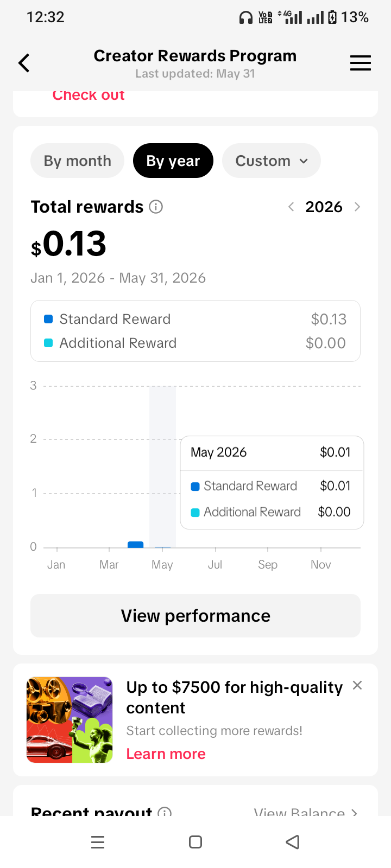Tap the Check out link
The image size is (391, 868).
[x=89, y=95]
